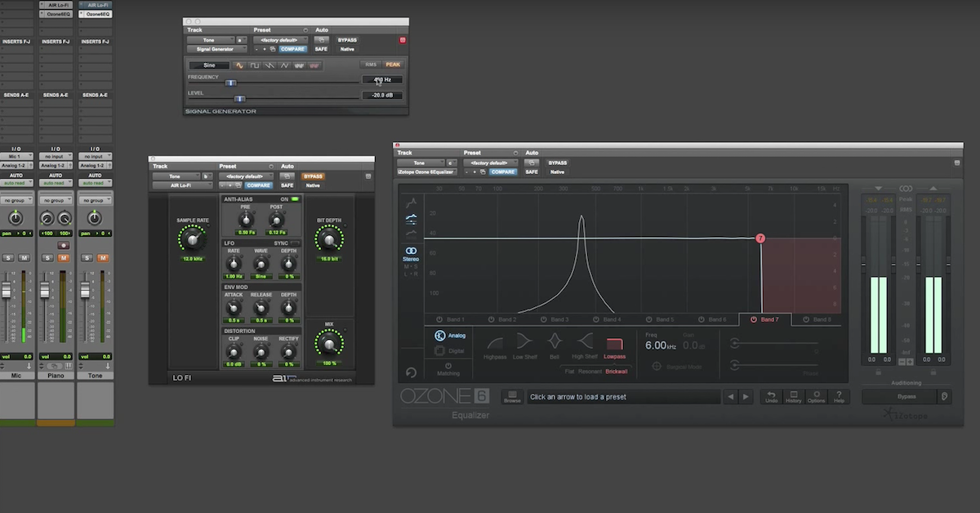Select the white noise icon in Signal Generator
The width and height of the screenshot is (980, 513).
coord(300,65)
